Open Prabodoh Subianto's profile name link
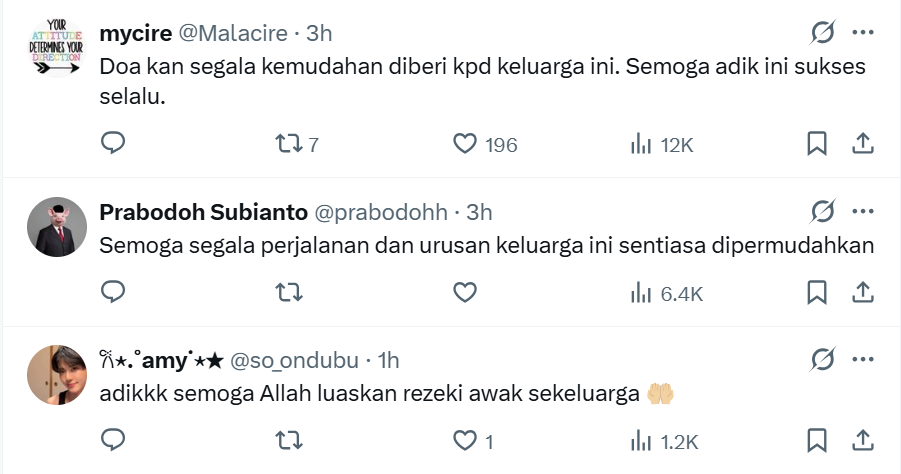901x474 pixels. pyautogui.click(x=203, y=212)
